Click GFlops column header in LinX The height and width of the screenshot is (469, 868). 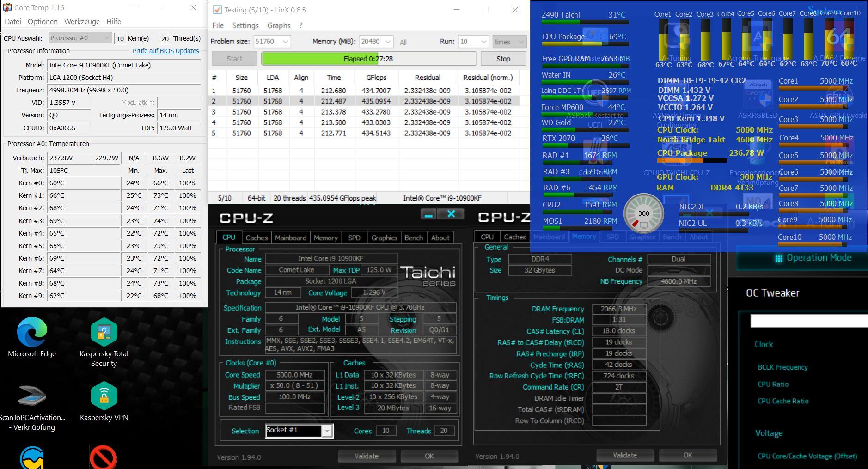376,78
